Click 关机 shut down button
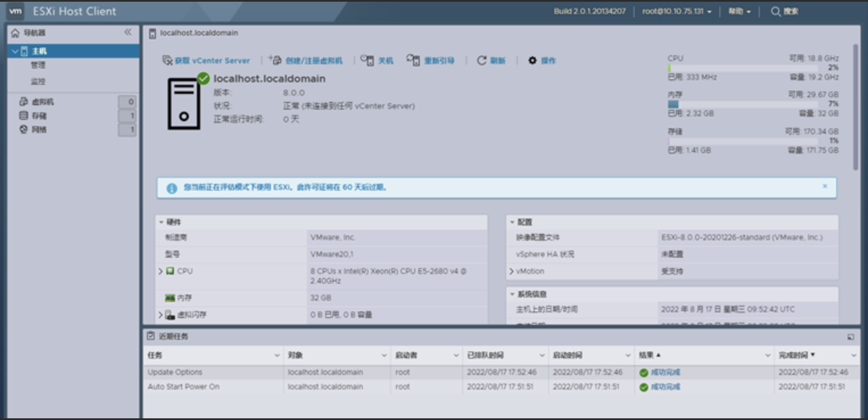Viewport: 868px width, 420px height. 377,60
